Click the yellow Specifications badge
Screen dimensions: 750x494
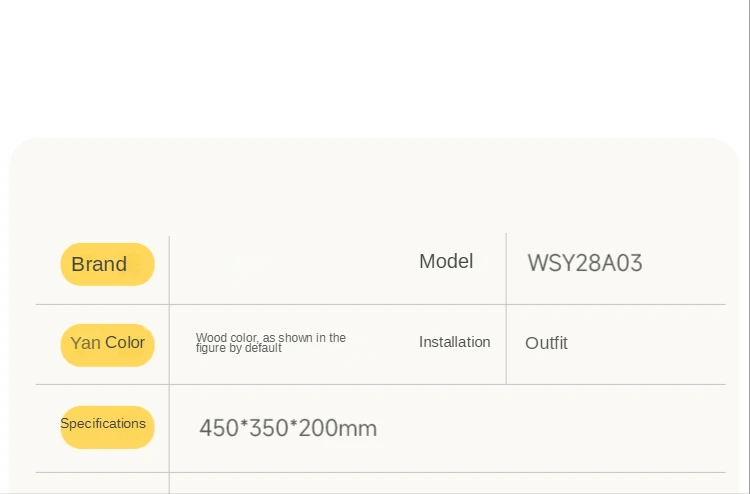tap(108, 428)
